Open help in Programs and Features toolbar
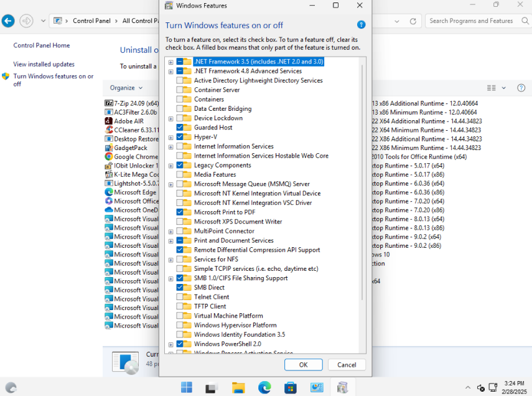The image size is (532, 396). pyautogui.click(x=521, y=88)
